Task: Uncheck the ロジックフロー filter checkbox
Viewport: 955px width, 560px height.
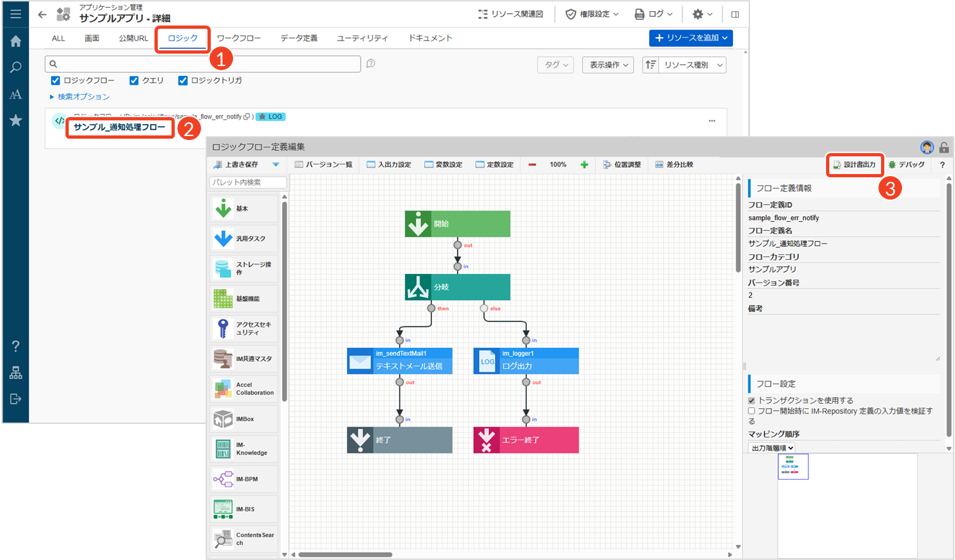Action: (56, 80)
